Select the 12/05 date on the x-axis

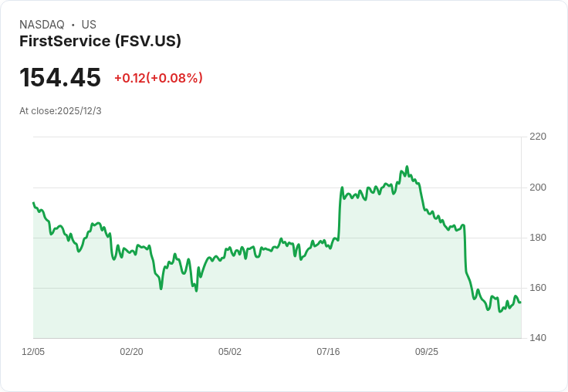click(33, 352)
